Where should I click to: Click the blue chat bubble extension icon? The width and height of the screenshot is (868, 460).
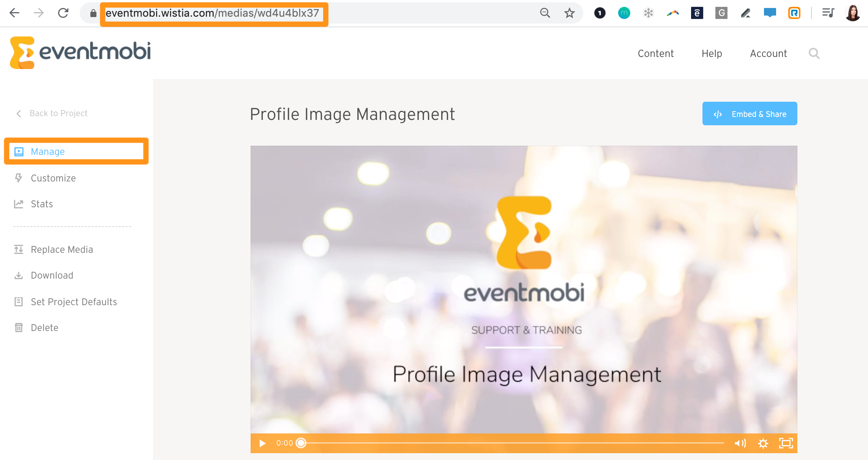coord(770,13)
